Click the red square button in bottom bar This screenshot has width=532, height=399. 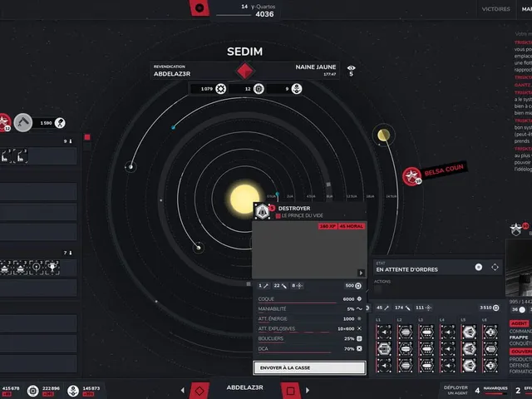290,391
